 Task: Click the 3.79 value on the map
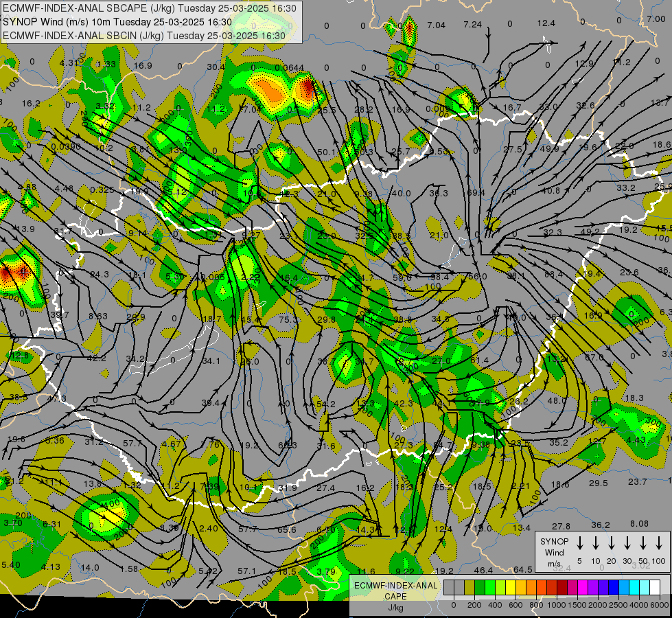coord(326,572)
